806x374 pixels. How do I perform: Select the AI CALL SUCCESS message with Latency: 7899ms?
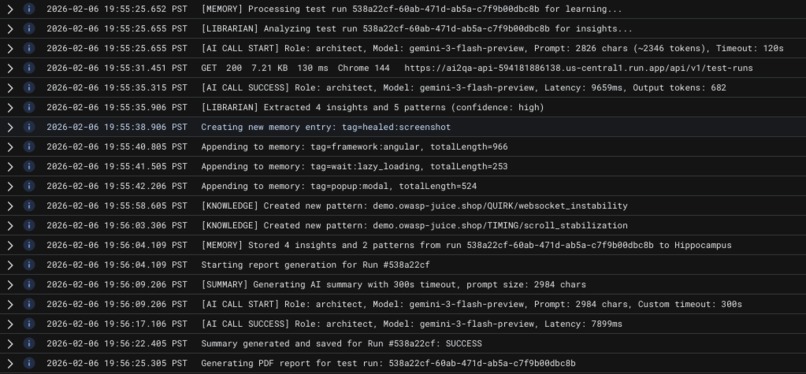pyautogui.click(x=411, y=324)
